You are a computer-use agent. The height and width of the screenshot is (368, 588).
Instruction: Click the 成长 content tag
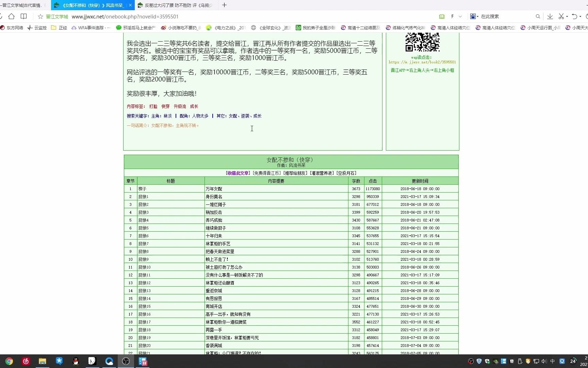(x=194, y=106)
